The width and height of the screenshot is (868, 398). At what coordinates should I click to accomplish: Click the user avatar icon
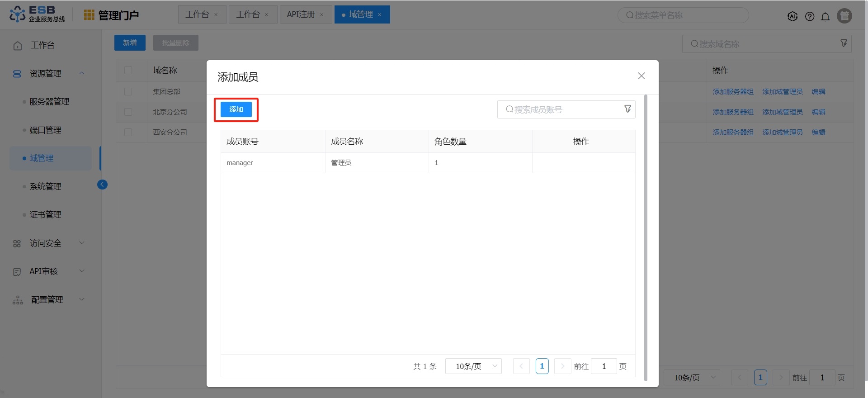[844, 16]
